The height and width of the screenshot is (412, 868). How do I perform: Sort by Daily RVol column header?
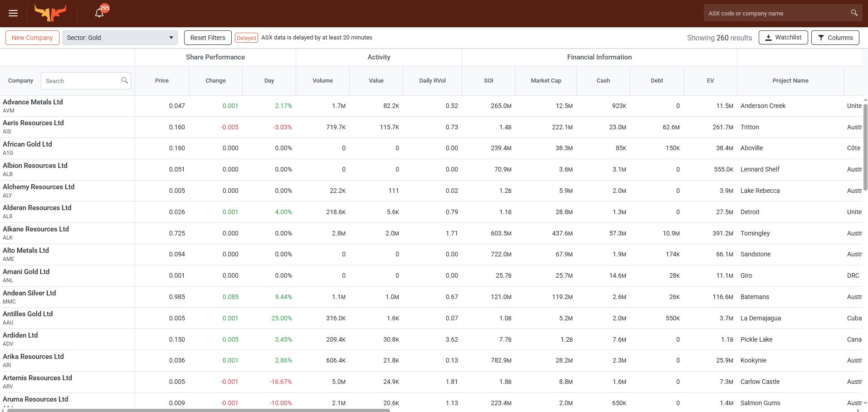432,81
